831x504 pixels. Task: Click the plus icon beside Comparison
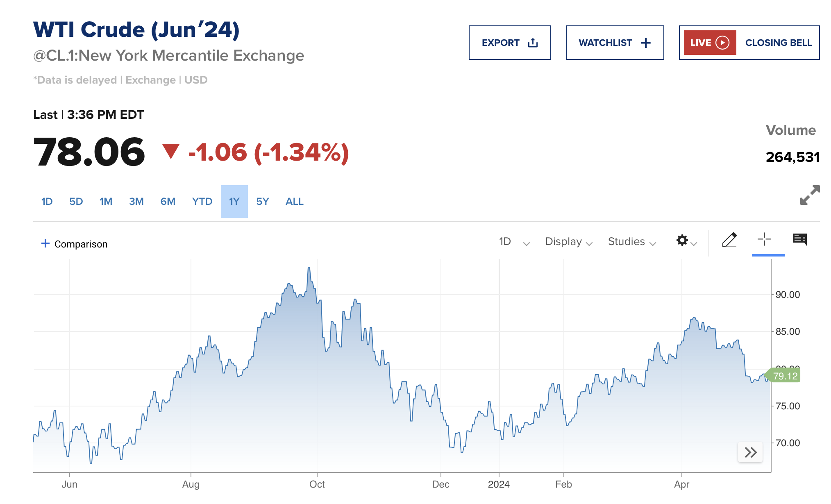45,244
